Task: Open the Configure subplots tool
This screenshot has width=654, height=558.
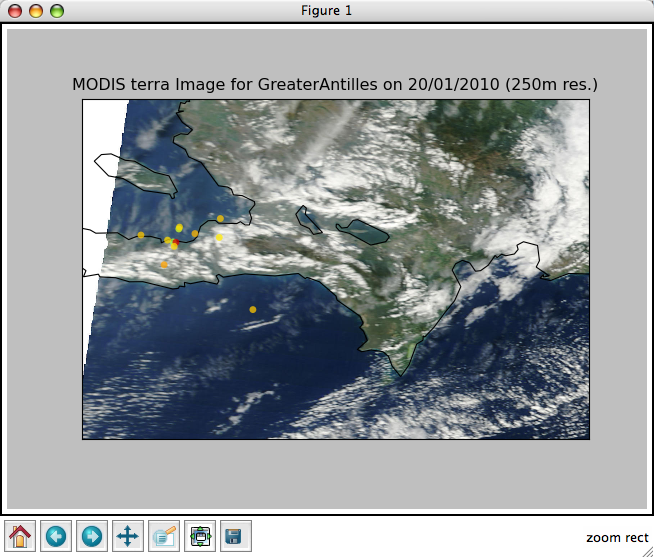Action: coord(200,536)
